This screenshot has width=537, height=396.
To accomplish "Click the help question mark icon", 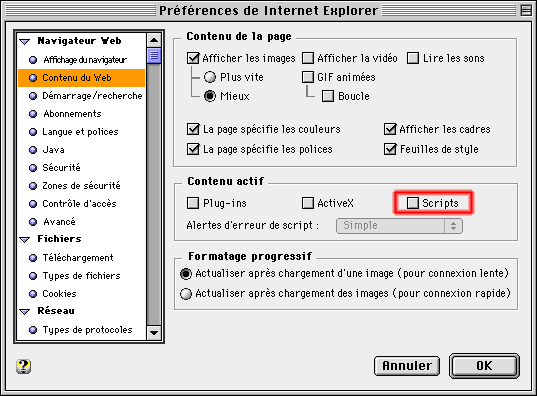I will click(x=23, y=366).
